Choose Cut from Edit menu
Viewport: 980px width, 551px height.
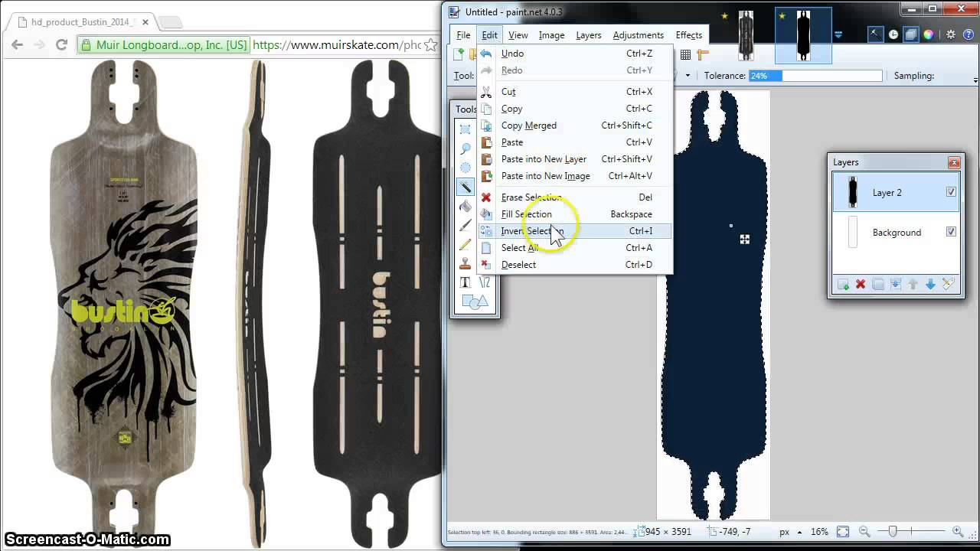(575, 92)
